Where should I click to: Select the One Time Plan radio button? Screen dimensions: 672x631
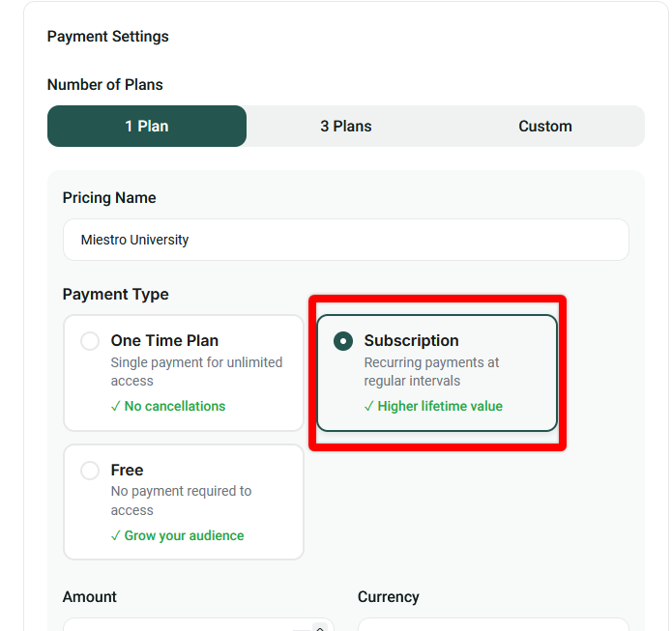[90, 341]
